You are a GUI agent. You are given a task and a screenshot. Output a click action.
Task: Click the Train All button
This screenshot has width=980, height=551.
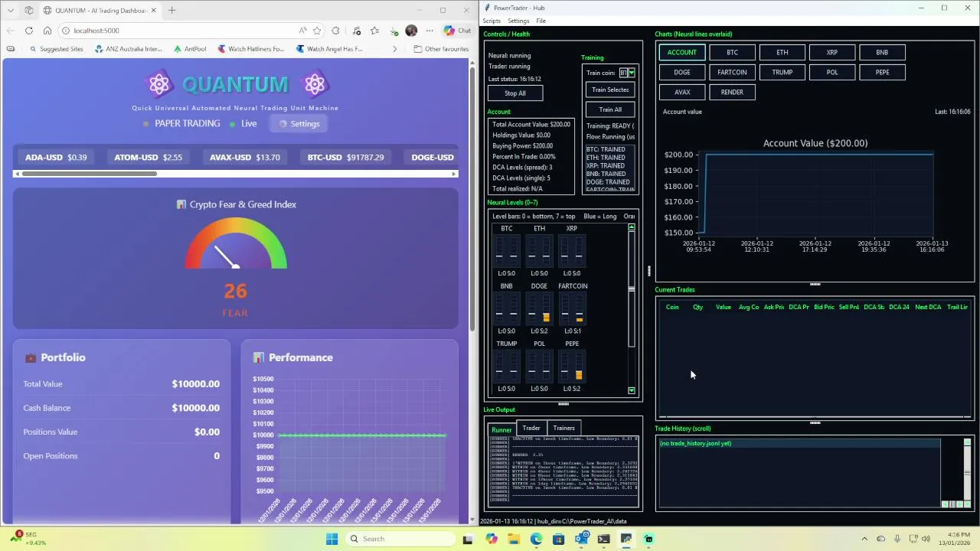point(610,109)
